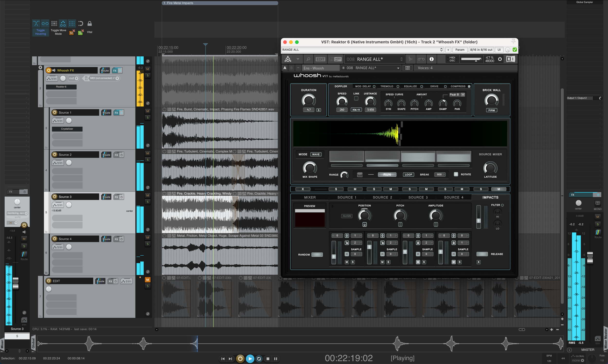Open Whoosh FX out dropdown
The image size is (608, 364).
click(x=74, y=78)
